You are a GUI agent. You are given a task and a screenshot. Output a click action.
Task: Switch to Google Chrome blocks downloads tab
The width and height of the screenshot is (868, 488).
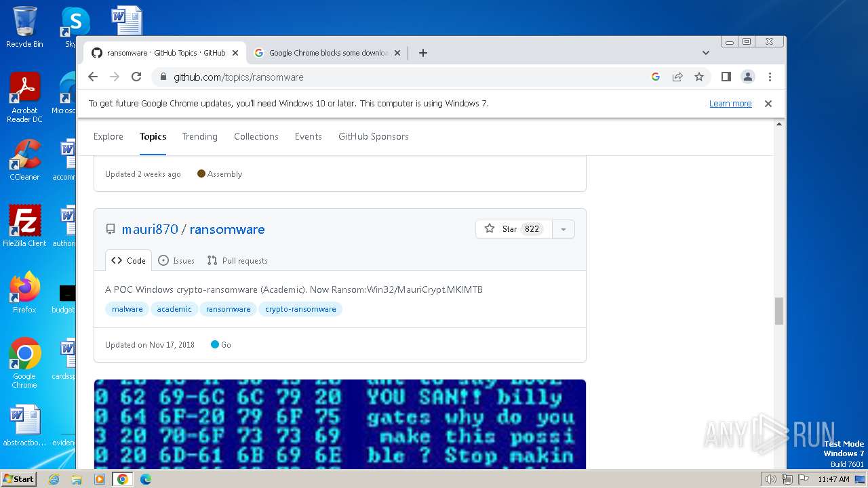328,53
